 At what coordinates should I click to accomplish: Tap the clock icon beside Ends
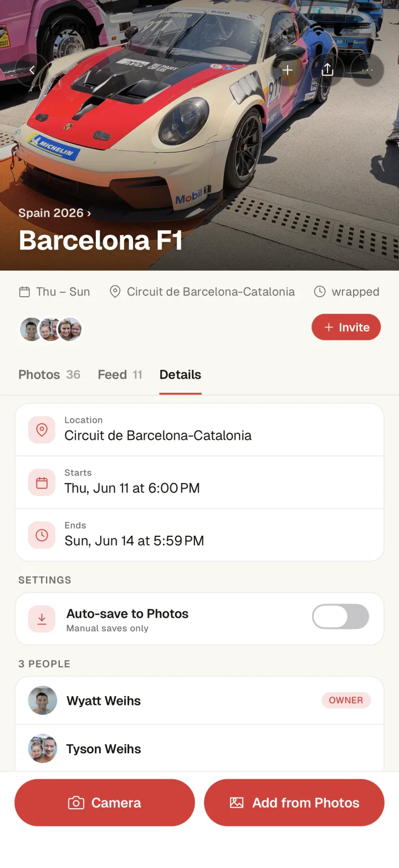(42, 535)
